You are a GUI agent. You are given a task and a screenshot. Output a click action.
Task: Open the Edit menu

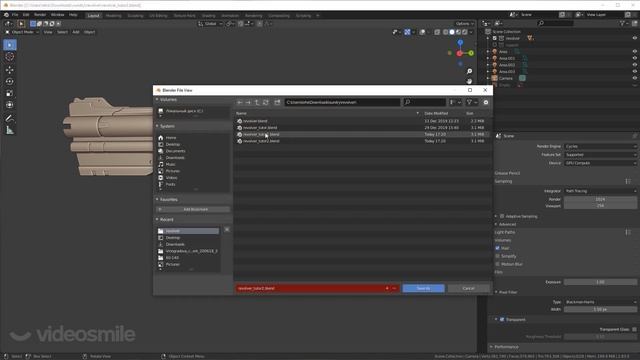[x=26, y=15]
